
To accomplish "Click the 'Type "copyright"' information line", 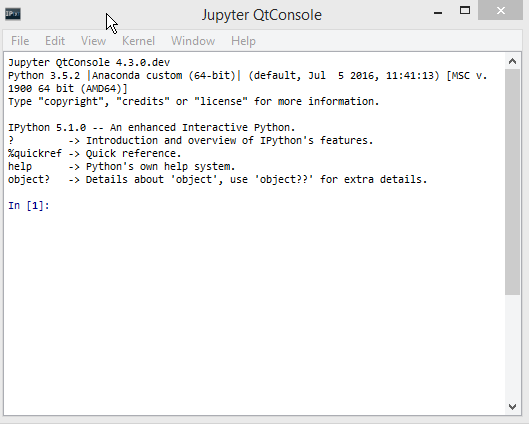I will [x=194, y=102].
